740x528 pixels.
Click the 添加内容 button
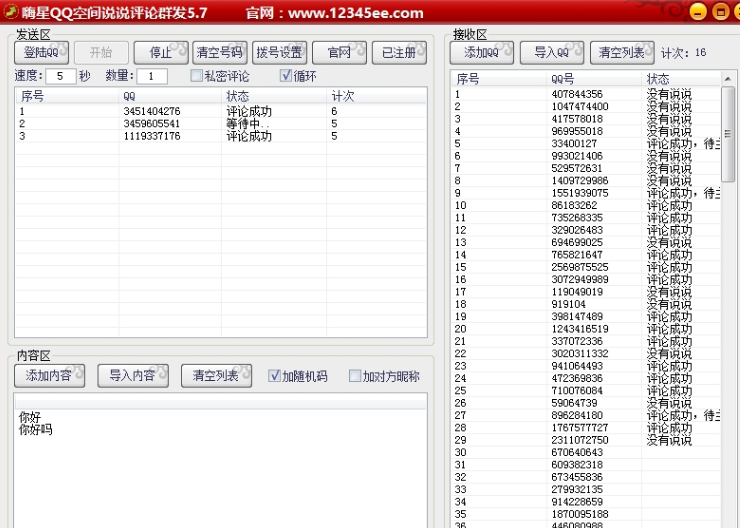pos(49,376)
